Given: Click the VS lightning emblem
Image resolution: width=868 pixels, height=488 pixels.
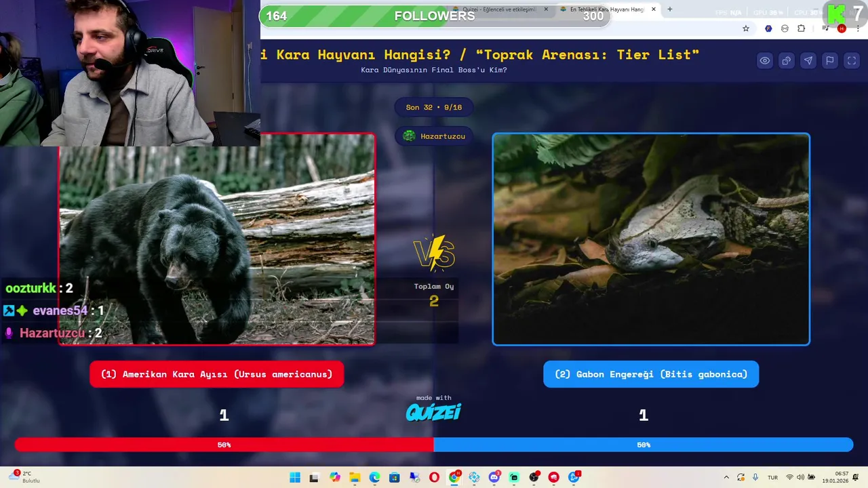Looking at the screenshot, I should tap(434, 253).
